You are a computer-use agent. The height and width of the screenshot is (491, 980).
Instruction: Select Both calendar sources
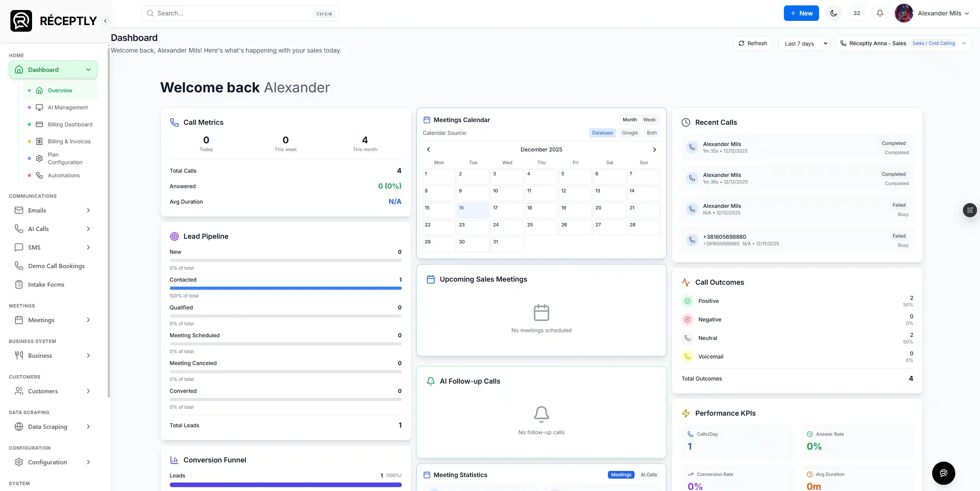[652, 133]
